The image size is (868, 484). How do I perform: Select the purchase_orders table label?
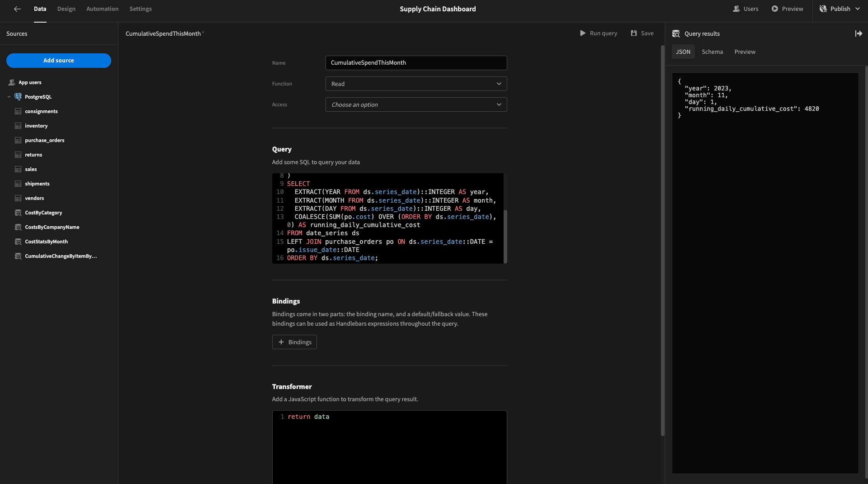(x=45, y=140)
